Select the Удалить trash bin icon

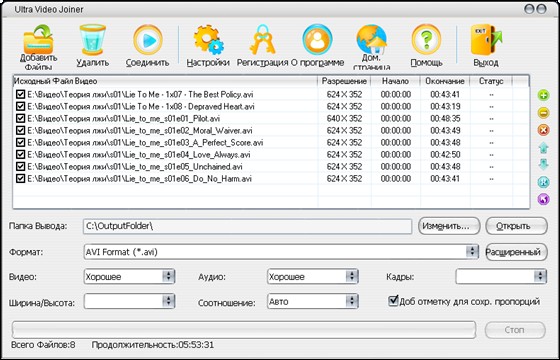click(x=92, y=39)
